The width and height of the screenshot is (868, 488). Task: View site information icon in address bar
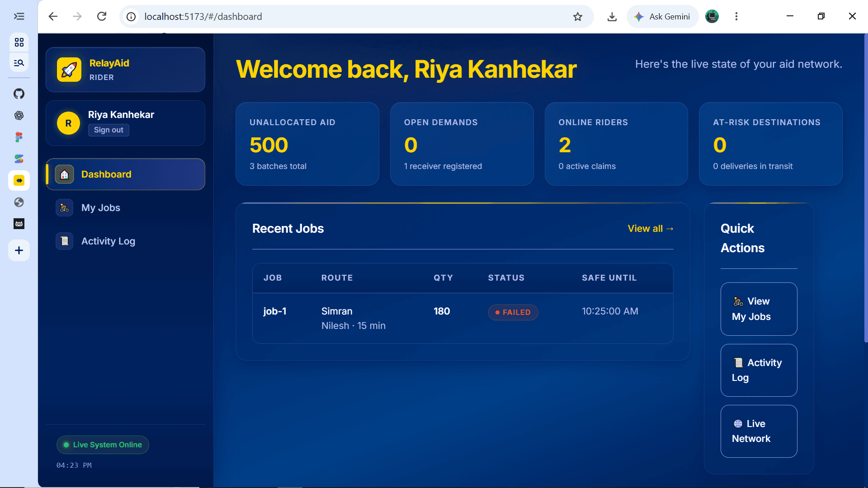click(131, 17)
